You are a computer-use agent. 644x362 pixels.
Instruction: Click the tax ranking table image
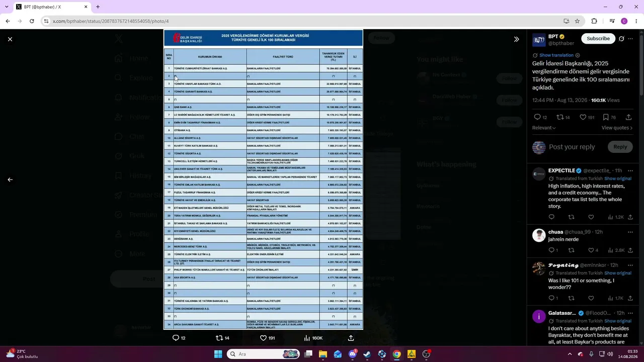coord(263,179)
